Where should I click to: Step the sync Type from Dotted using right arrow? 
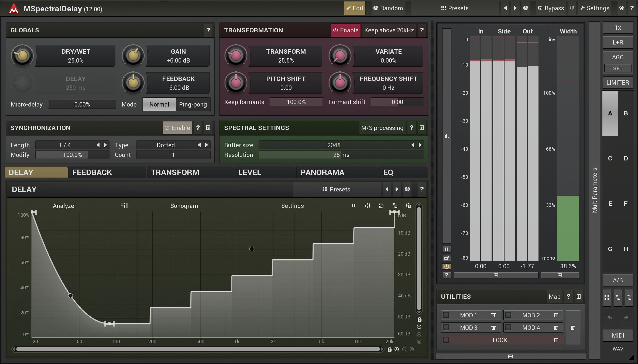[206, 145]
